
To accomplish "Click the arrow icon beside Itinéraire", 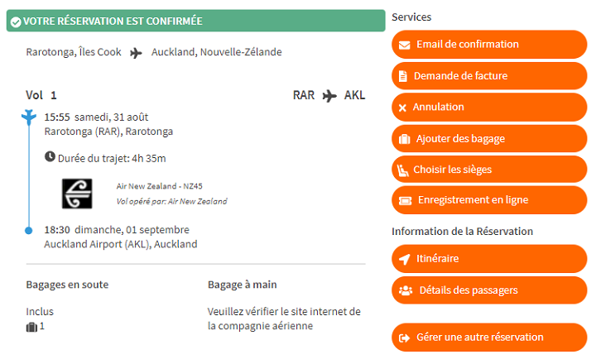I will click(404, 260).
